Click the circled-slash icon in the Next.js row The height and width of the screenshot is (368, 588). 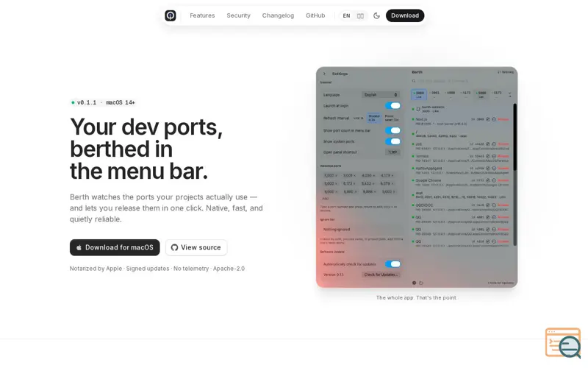(x=487, y=119)
